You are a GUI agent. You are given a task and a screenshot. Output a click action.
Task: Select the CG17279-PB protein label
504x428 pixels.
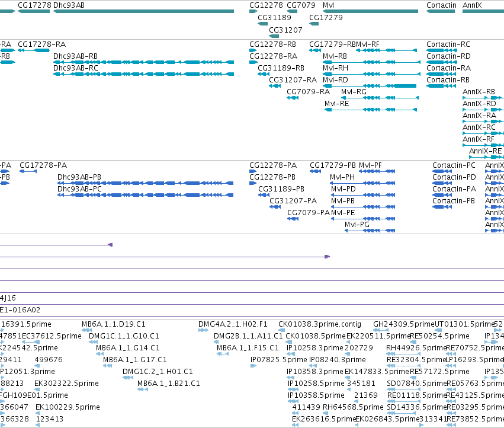(333, 165)
